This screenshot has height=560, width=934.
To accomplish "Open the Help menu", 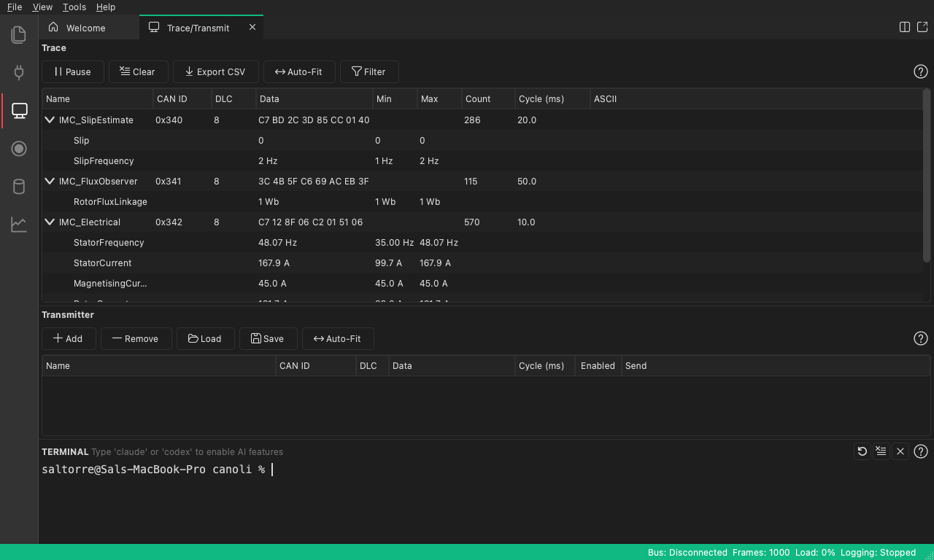I will (106, 7).
